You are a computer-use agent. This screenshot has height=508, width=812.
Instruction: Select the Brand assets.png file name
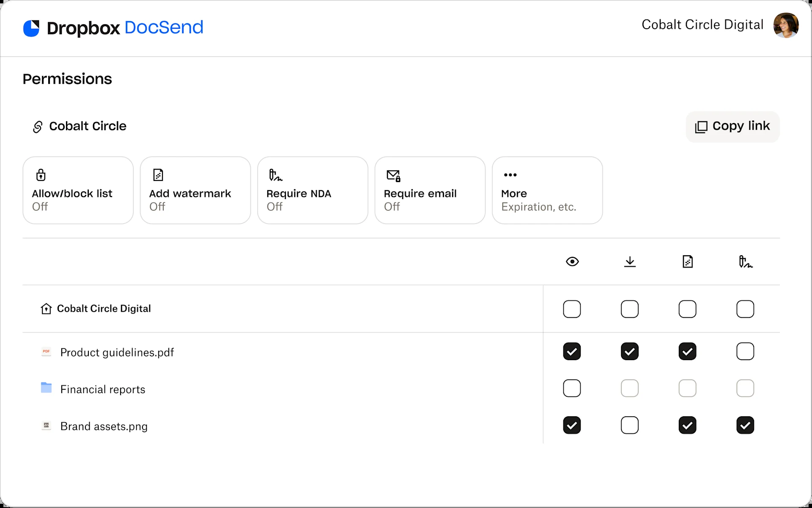pos(104,426)
